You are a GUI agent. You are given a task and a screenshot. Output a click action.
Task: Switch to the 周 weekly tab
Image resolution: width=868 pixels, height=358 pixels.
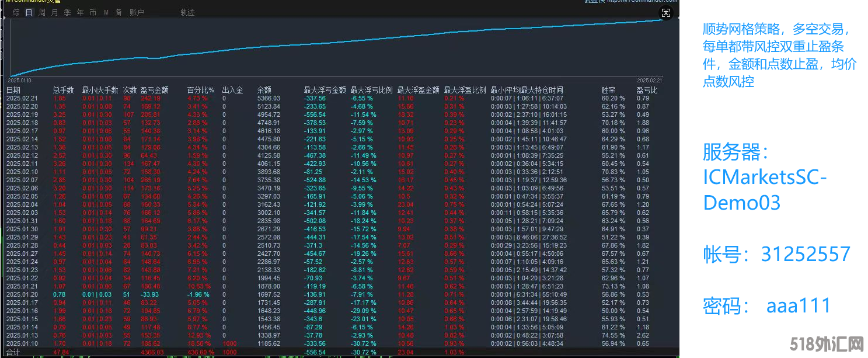click(42, 12)
